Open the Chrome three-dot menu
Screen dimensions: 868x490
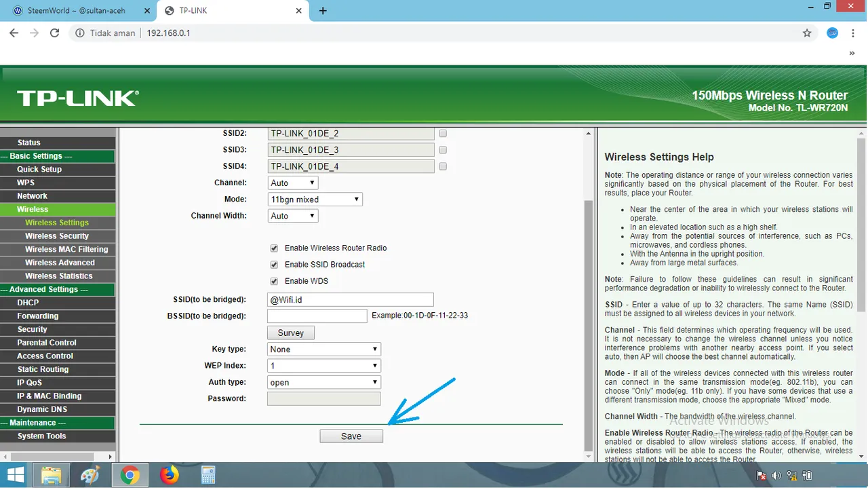pos(853,33)
